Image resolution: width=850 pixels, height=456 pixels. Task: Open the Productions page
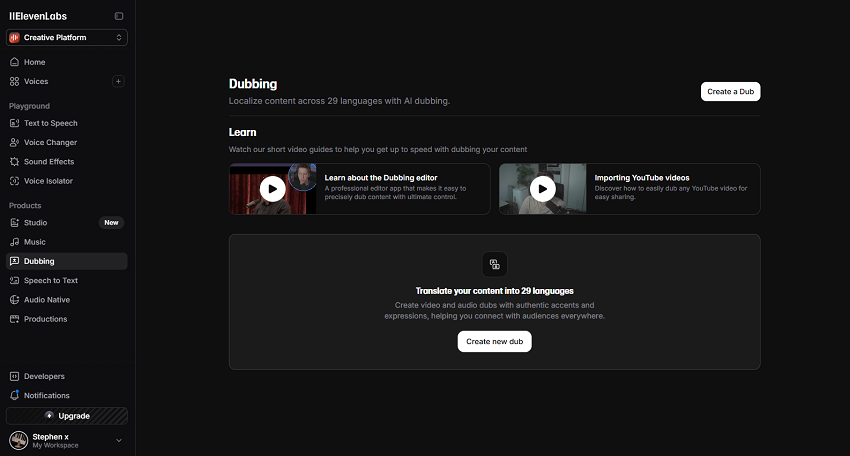(x=45, y=319)
